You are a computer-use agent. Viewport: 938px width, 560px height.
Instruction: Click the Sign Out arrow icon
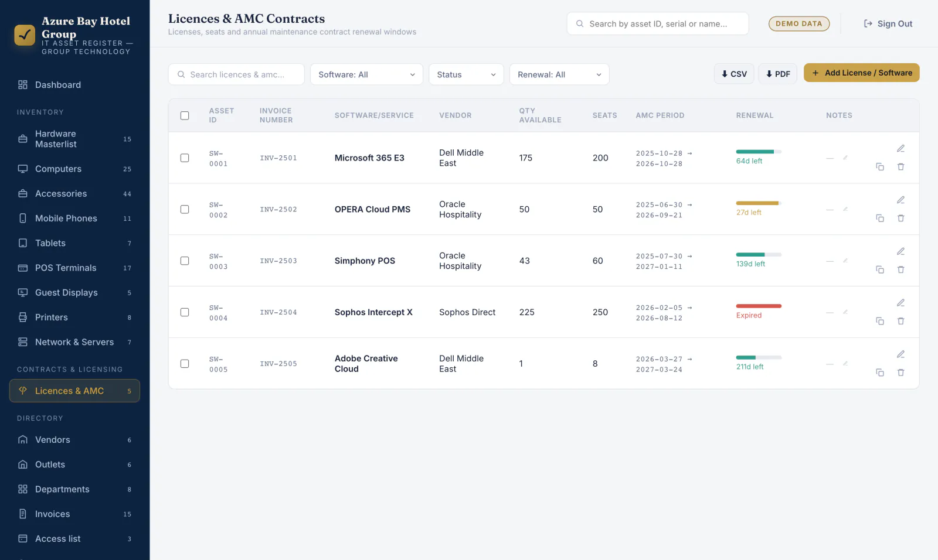(x=868, y=24)
